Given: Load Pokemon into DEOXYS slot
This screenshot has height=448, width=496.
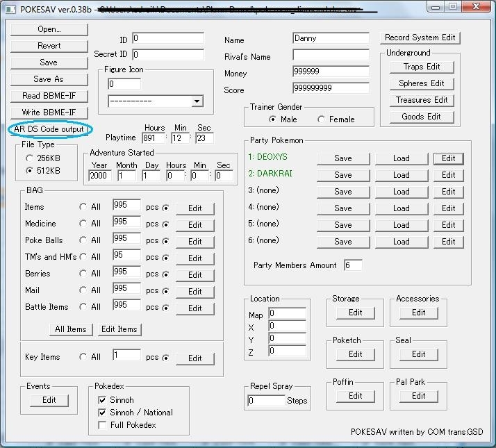Looking at the screenshot, I should (402, 158).
